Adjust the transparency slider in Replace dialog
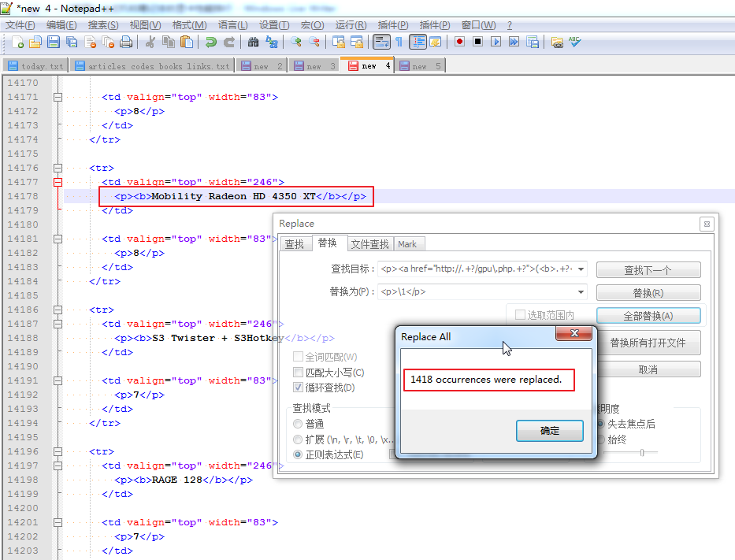The height and width of the screenshot is (560, 735). [644, 452]
